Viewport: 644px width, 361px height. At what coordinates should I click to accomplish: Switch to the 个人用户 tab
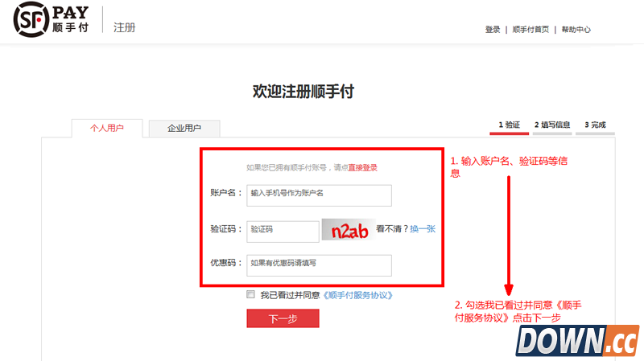coord(106,128)
